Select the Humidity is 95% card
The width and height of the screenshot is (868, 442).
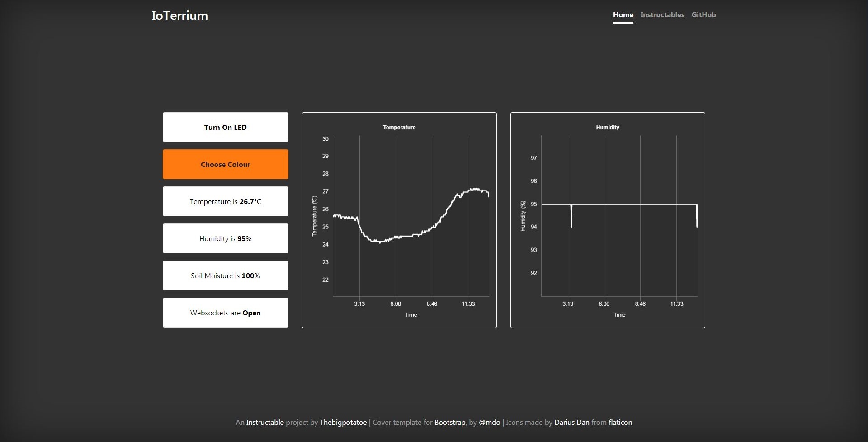click(x=225, y=238)
